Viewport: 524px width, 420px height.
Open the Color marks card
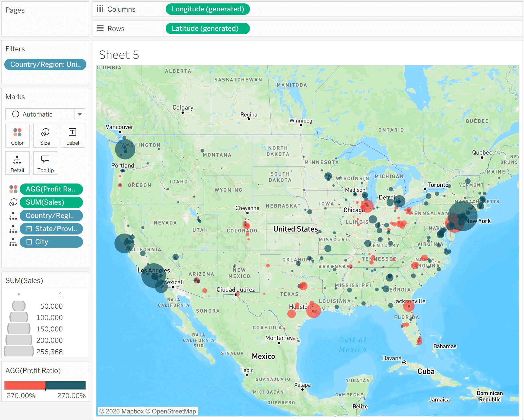click(17, 136)
